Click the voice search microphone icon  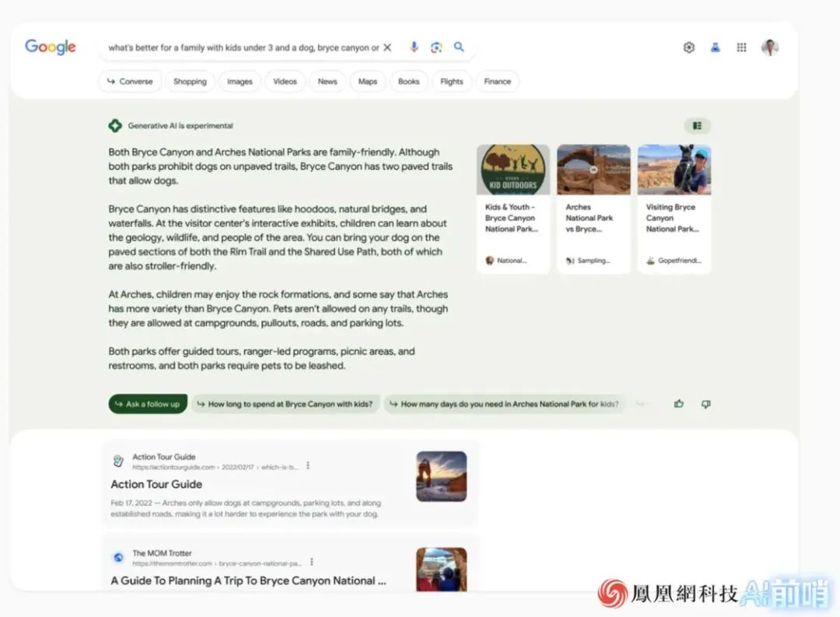pos(414,47)
